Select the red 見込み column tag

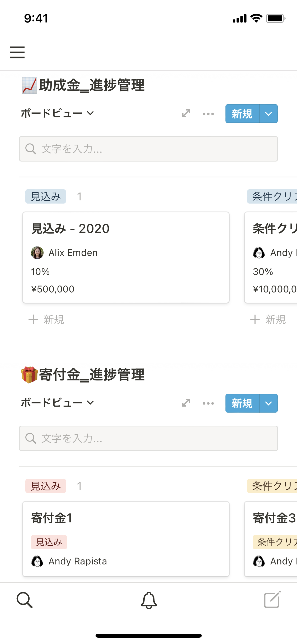(x=46, y=486)
